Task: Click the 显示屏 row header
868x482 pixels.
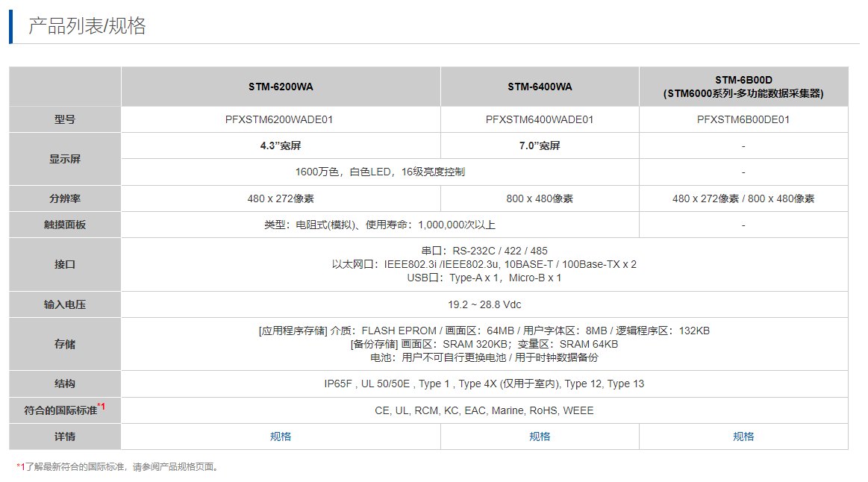Action: 65,159
